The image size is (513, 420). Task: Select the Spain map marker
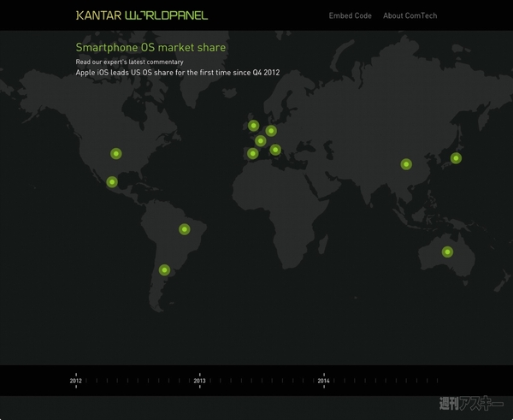(252, 153)
